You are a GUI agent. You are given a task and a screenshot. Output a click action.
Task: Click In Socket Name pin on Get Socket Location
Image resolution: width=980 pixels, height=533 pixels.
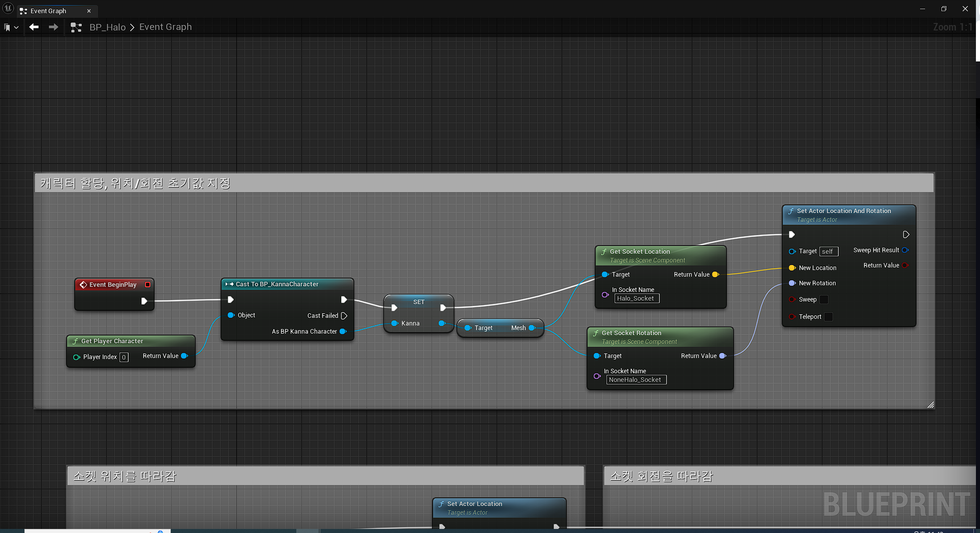click(605, 294)
